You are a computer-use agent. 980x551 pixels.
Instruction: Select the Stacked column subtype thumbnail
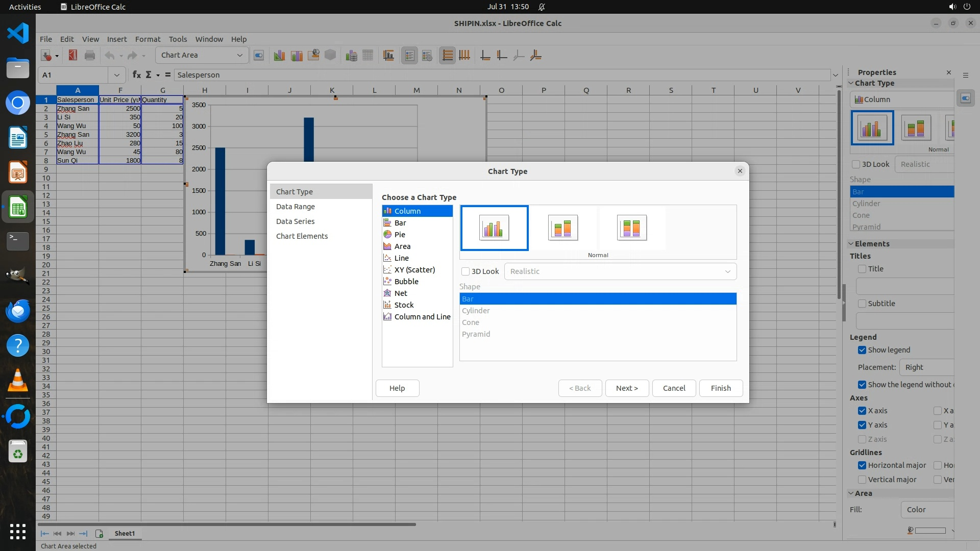point(562,228)
